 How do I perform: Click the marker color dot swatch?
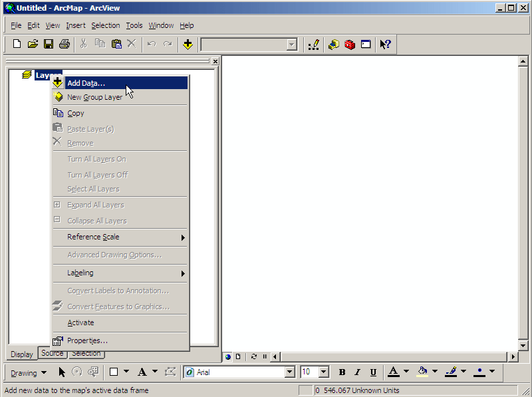click(x=479, y=372)
